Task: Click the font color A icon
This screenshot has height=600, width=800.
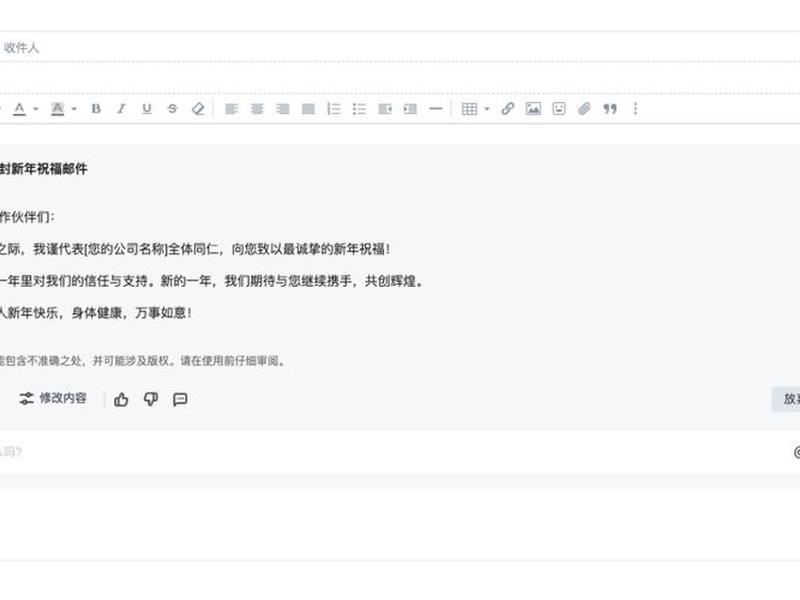Action: click(x=19, y=109)
